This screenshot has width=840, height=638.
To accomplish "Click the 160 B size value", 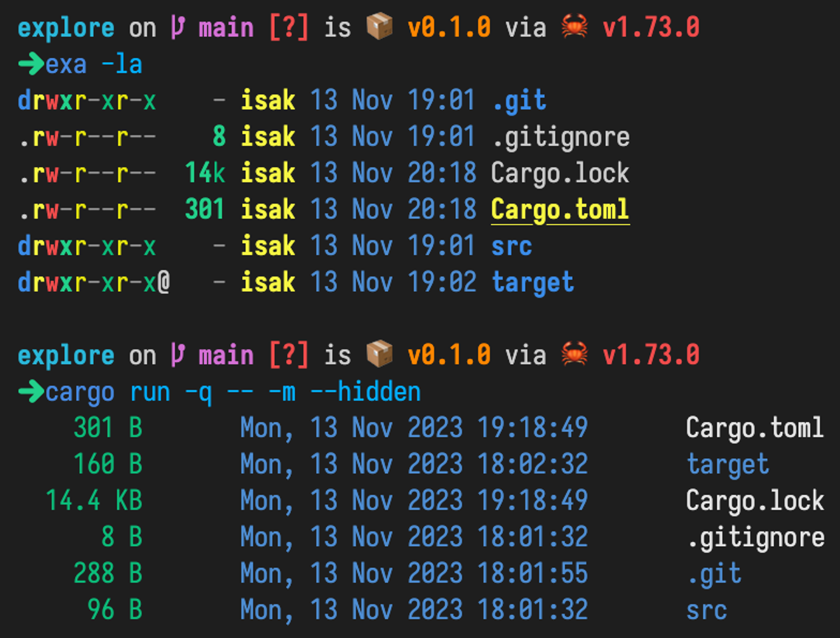I will [x=108, y=464].
